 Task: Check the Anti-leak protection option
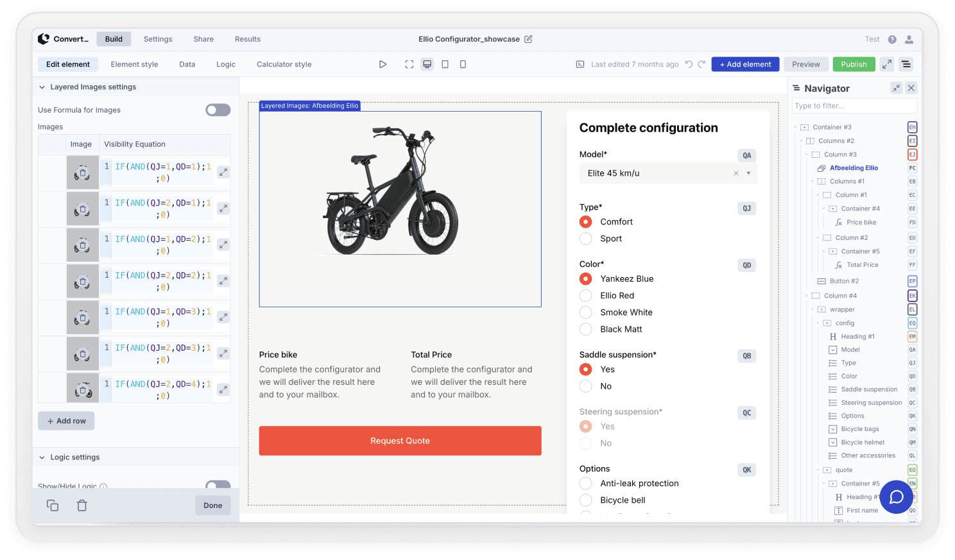point(586,484)
